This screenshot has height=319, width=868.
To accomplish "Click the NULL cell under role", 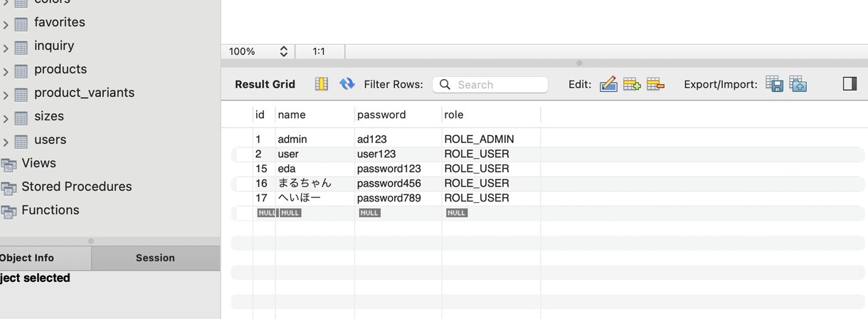I will (457, 213).
